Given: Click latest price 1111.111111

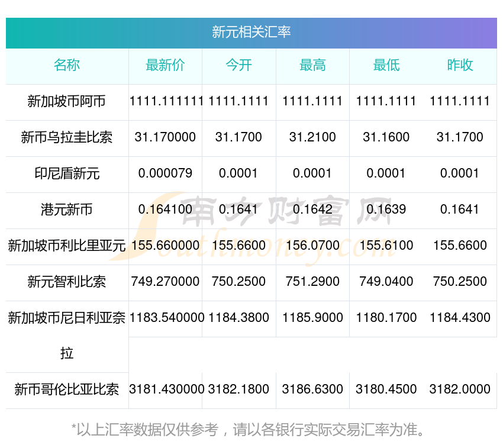Looking at the screenshot, I should click(x=166, y=101).
